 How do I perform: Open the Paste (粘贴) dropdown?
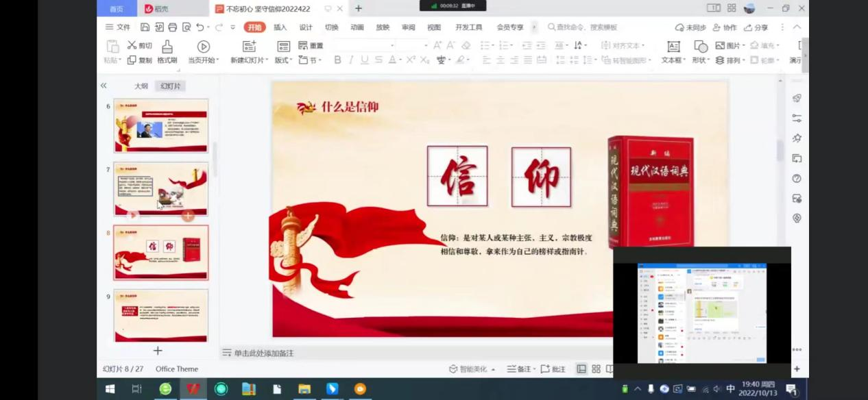coord(112,60)
